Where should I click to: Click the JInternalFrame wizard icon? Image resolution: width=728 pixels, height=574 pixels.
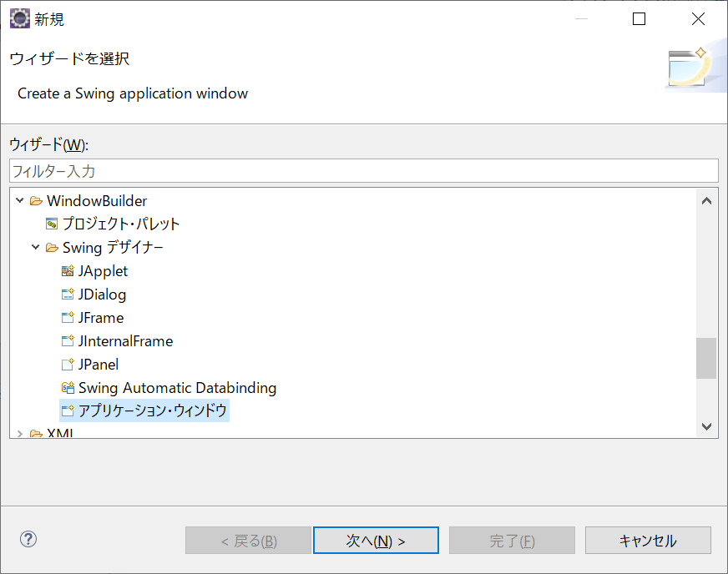pyautogui.click(x=68, y=341)
